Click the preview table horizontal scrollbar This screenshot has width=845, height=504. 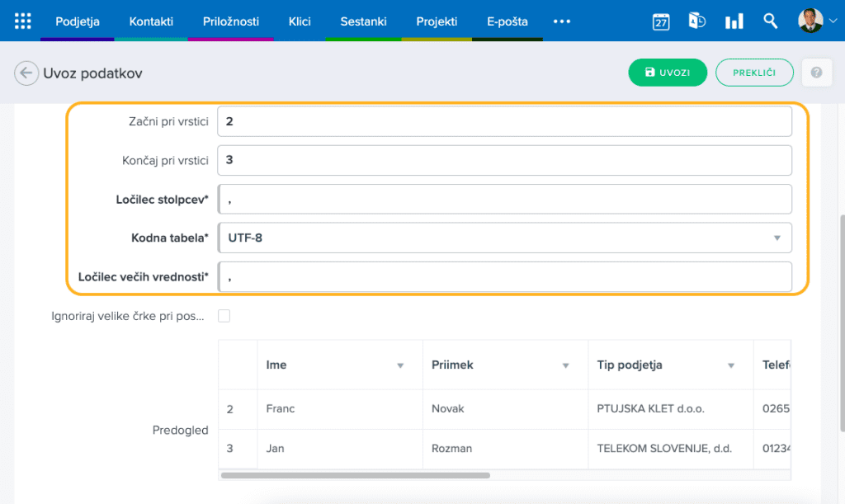pyautogui.click(x=355, y=475)
